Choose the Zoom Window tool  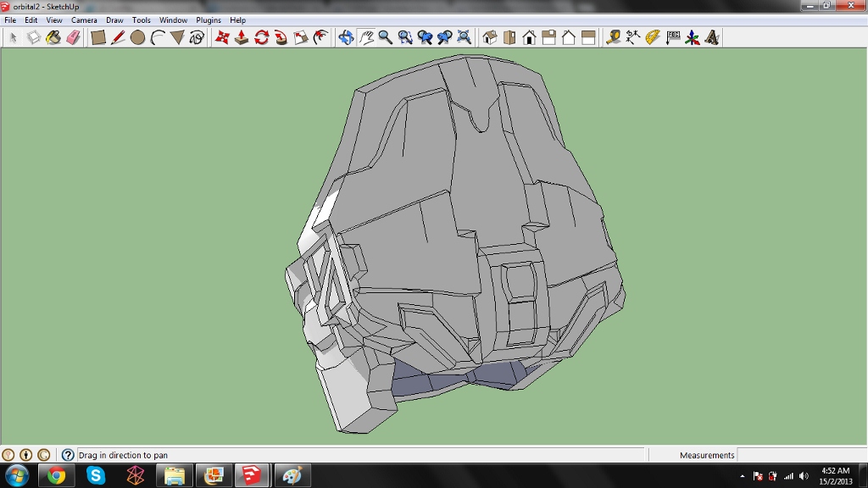405,37
